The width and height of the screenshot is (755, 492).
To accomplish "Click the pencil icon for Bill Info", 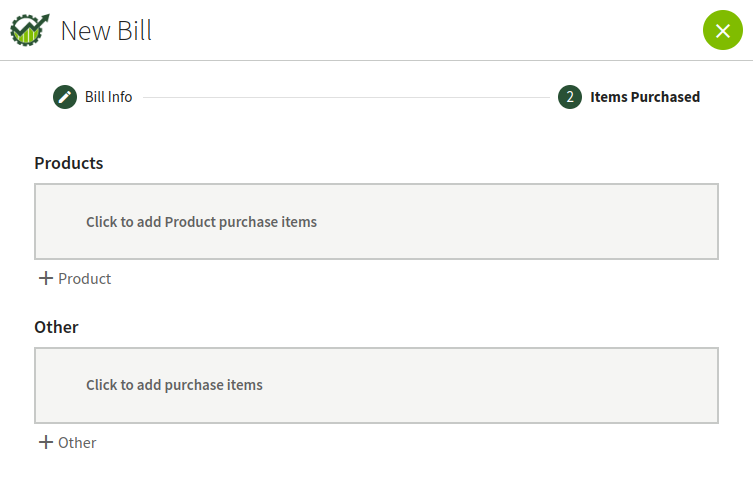I will [x=65, y=97].
